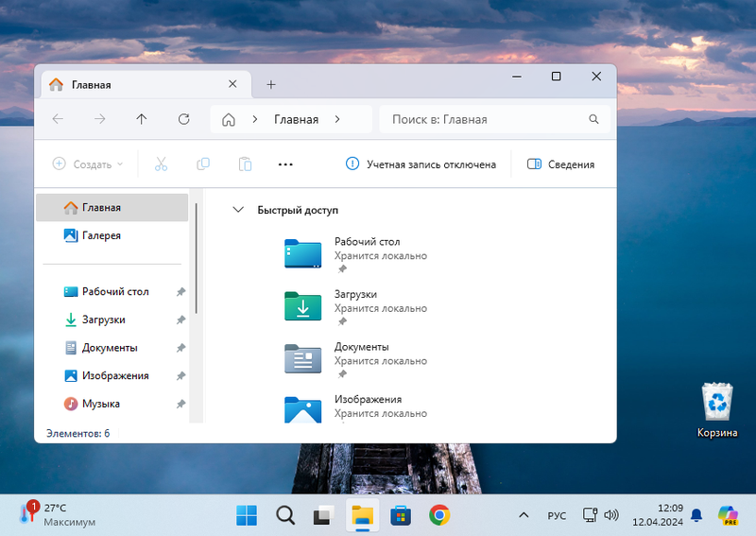756x536 pixels.
Task: Click pin icon next to sidebar Музыка
Action: (180, 404)
